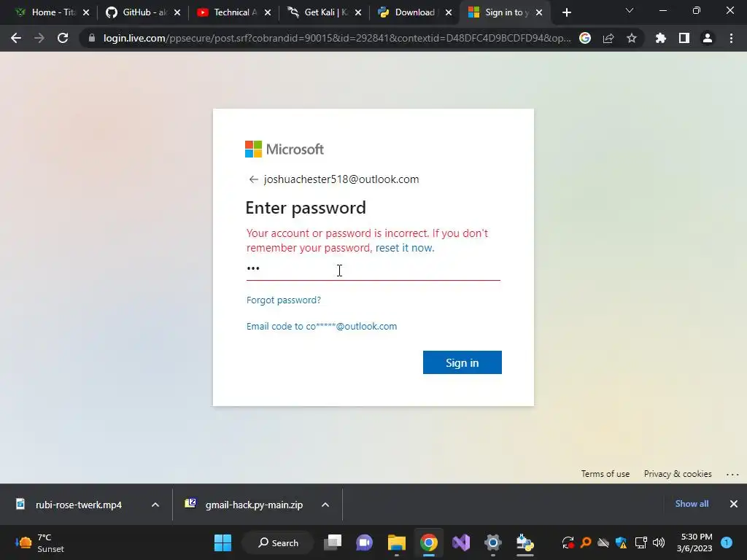The height and width of the screenshot is (560, 747).
Task: Focus the password input field
Action: (373, 269)
